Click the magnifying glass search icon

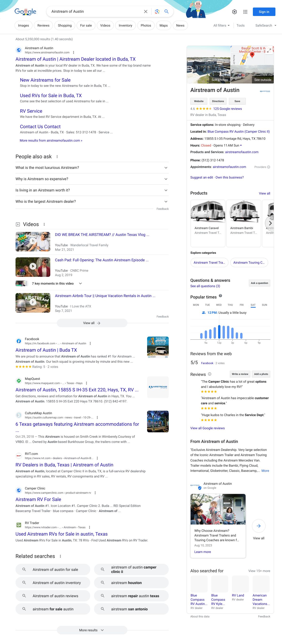(166, 12)
